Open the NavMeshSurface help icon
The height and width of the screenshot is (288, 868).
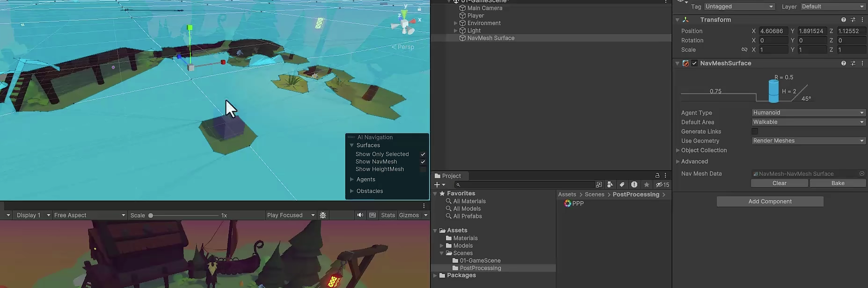pyautogui.click(x=844, y=63)
